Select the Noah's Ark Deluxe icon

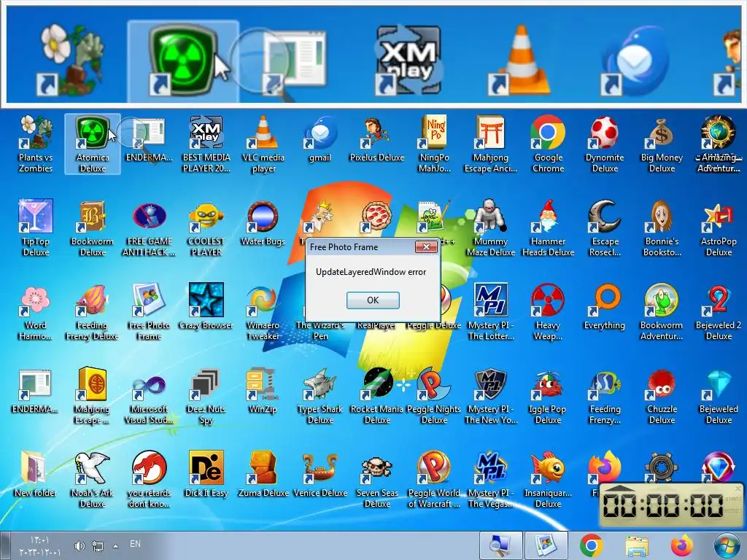click(x=93, y=479)
